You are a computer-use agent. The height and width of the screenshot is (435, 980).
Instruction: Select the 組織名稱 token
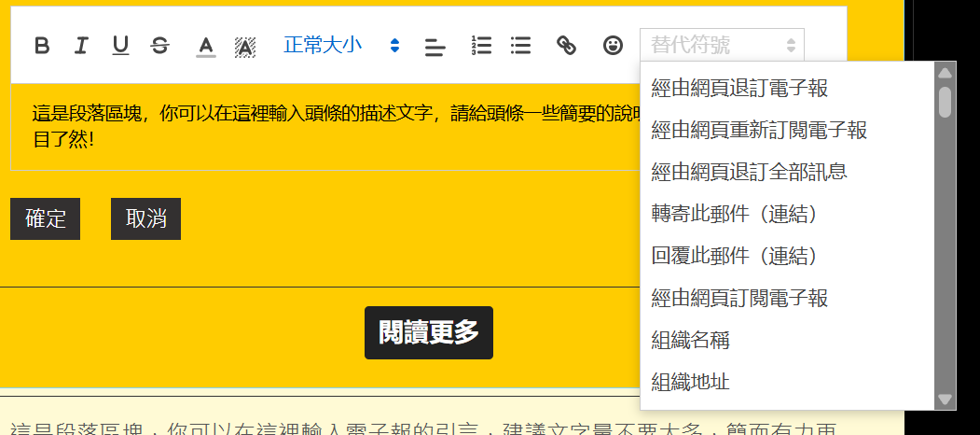coord(691,340)
